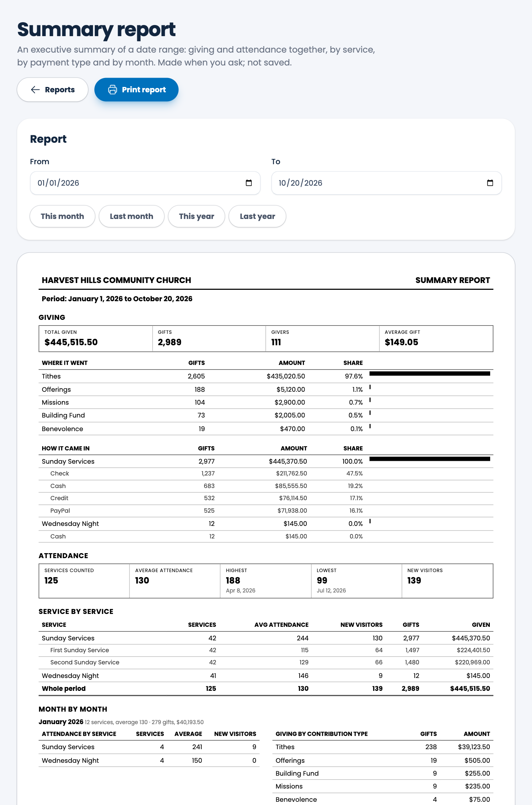Viewport: 532px width, 805px height.
Task: Click the Average Gift value $149.05
Action: click(x=402, y=342)
